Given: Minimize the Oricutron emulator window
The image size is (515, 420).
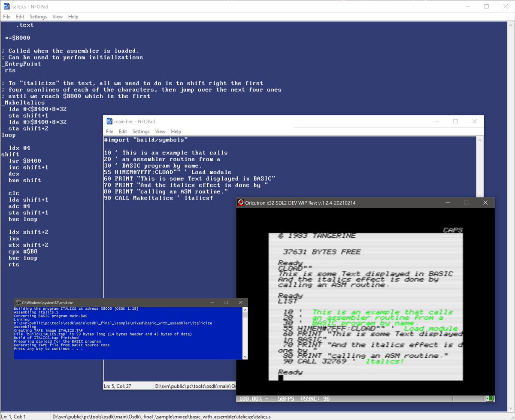Looking at the screenshot, I should (x=447, y=202).
